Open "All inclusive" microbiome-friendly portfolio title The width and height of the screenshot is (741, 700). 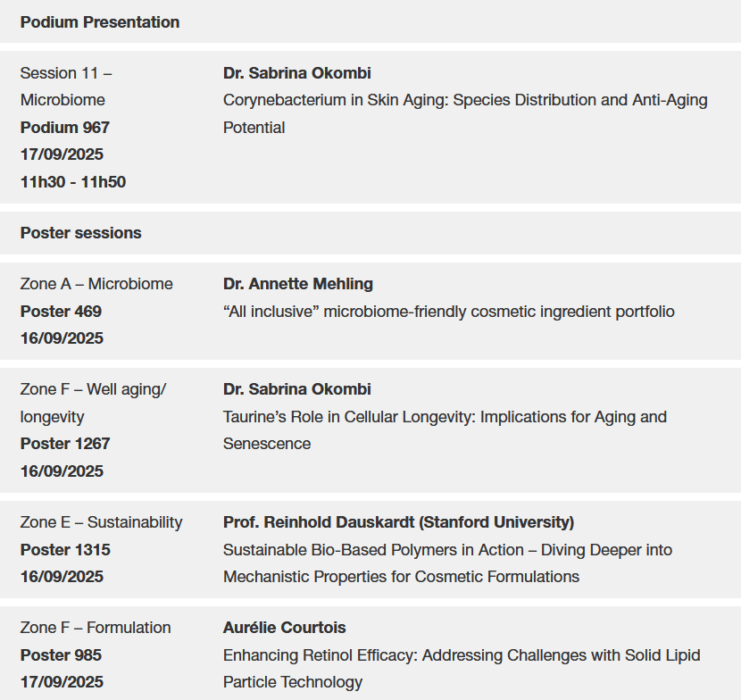(448, 312)
